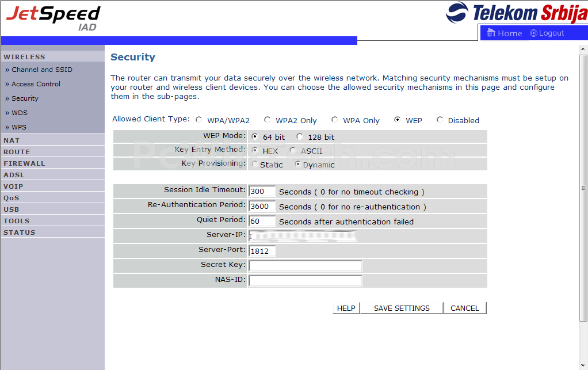This screenshot has width=588, height=370.
Task: Click the CANCEL button
Action: [465, 308]
